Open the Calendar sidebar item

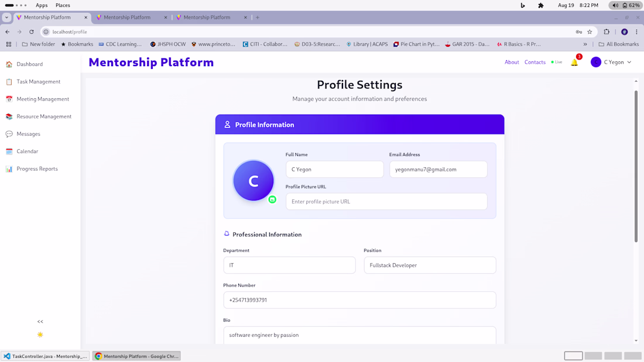(x=27, y=151)
